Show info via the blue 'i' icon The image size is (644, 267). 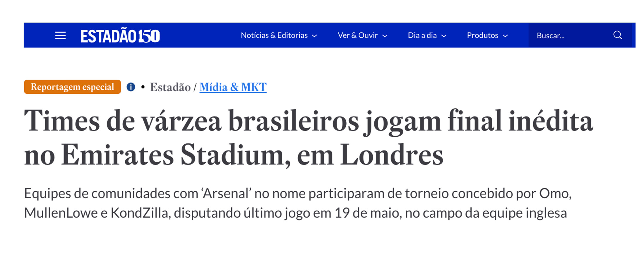(x=131, y=87)
